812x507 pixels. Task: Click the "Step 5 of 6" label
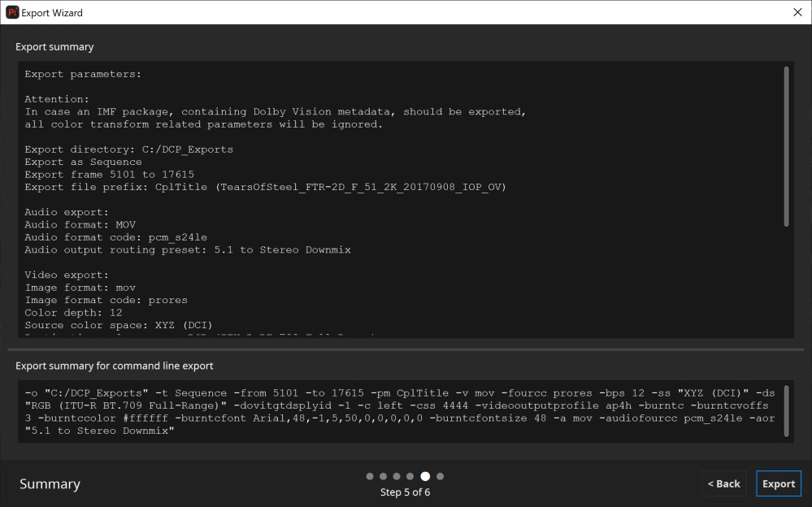[x=405, y=492]
